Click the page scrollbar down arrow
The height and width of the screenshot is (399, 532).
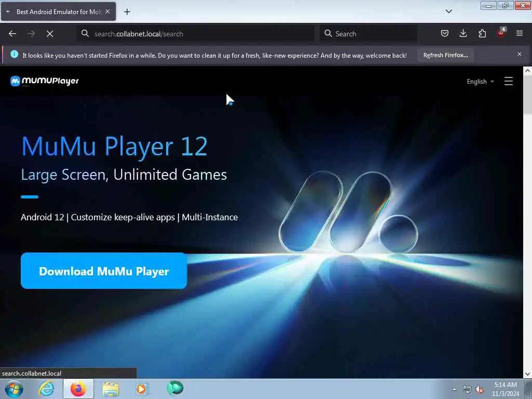click(527, 374)
